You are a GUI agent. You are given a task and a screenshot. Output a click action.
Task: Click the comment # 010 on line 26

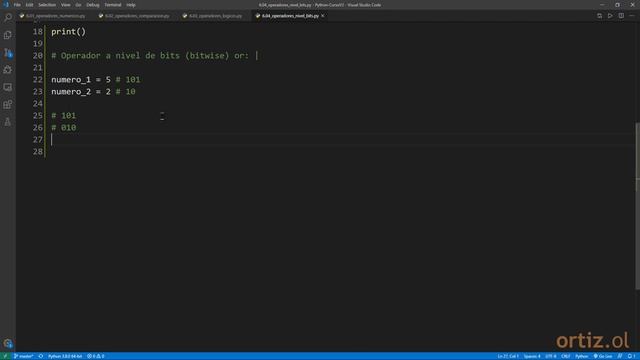click(64, 128)
